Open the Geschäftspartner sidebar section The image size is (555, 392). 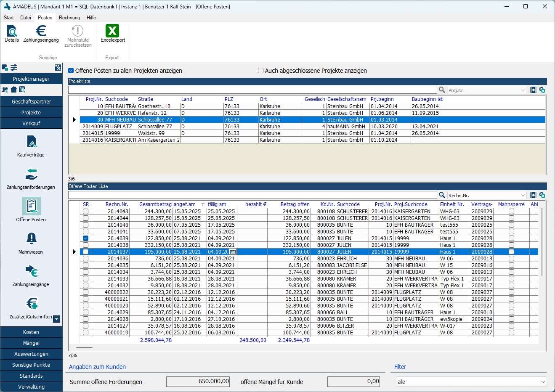pos(31,102)
